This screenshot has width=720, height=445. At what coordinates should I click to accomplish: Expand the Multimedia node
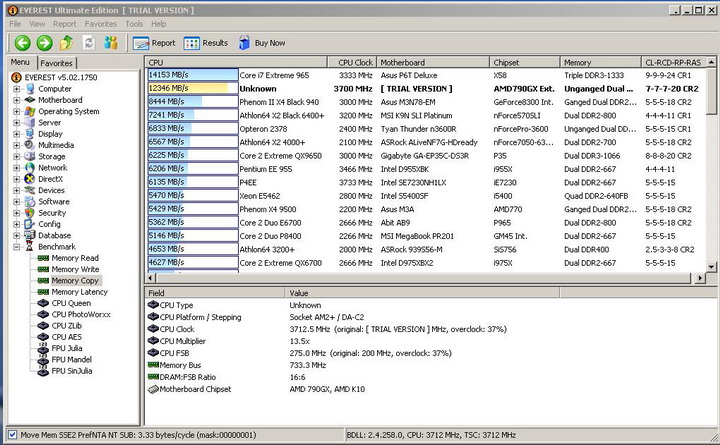[17, 145]
